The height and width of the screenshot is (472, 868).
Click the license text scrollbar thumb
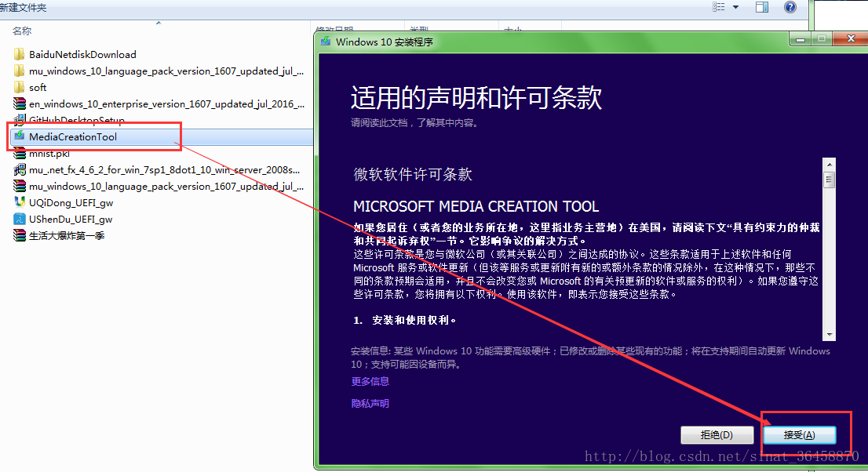[830, 180]
